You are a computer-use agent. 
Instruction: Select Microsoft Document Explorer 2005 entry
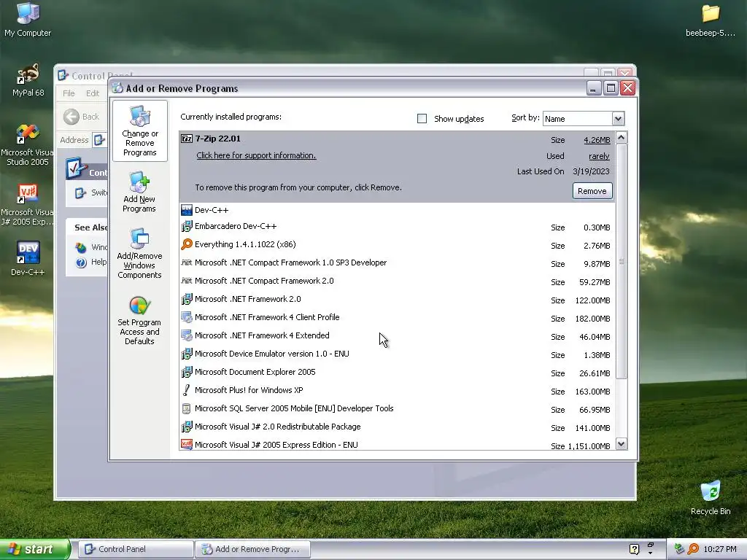[x=397, y=373]
